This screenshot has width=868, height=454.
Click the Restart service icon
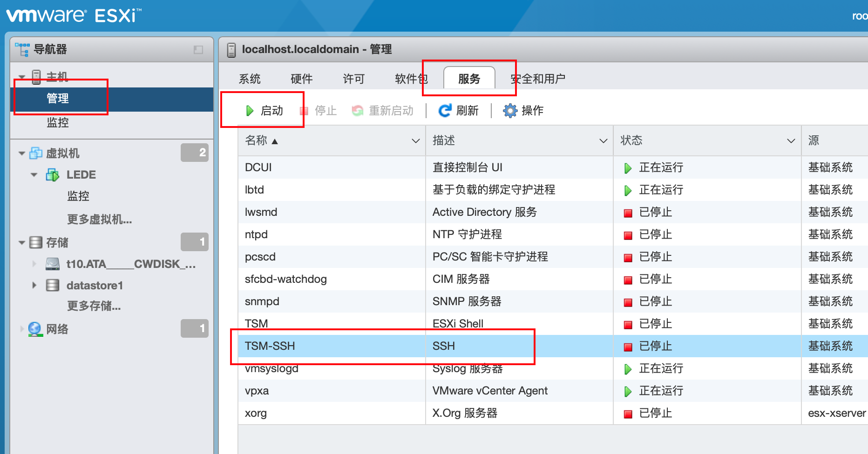[358, 111]
